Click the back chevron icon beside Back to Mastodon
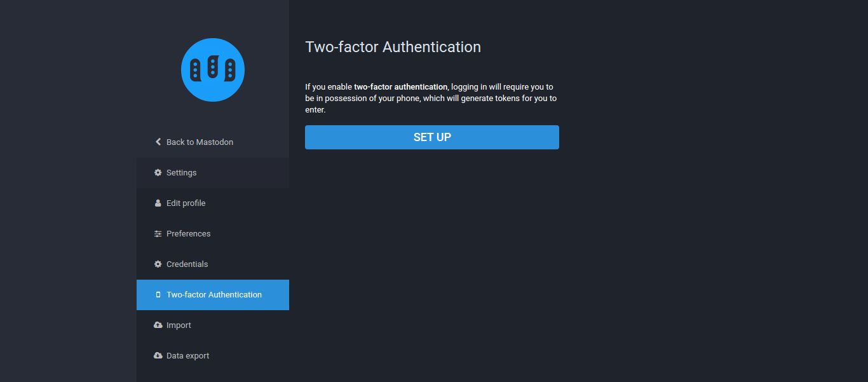 tap(158, 142)
